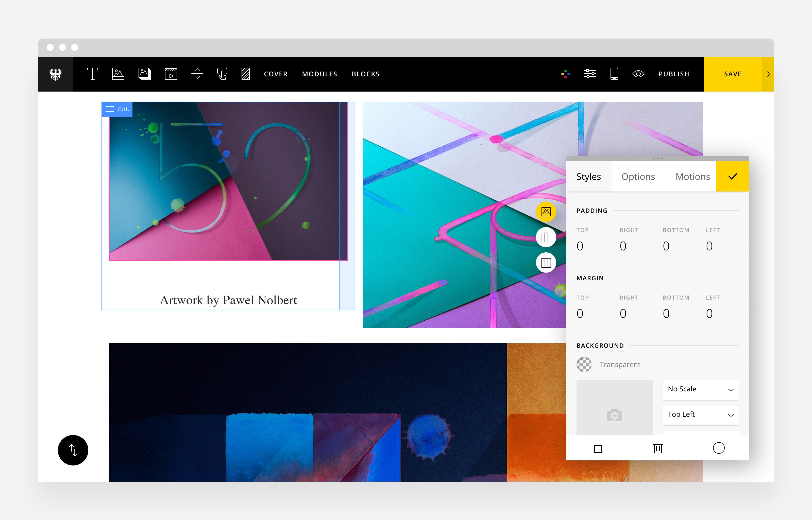Switch to mobile device view
This screenshot has width=812, height=520.
pyautogui.click(x=614, y=74)
